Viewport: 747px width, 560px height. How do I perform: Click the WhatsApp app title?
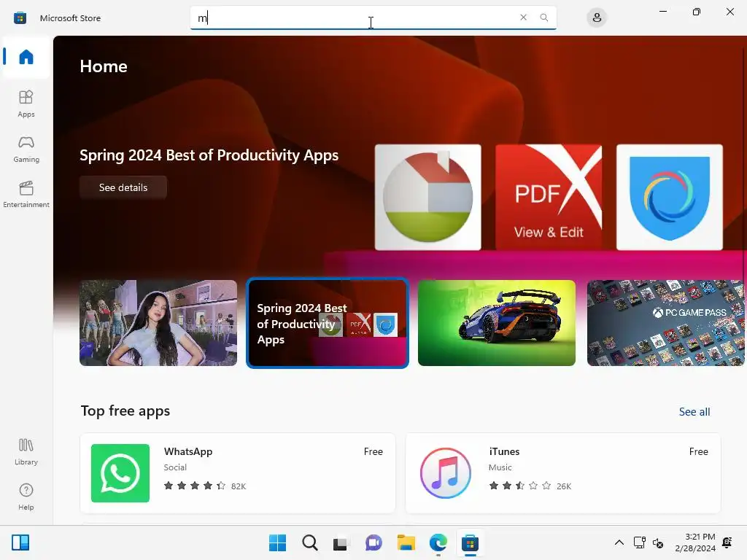click(x=188, y=451)
